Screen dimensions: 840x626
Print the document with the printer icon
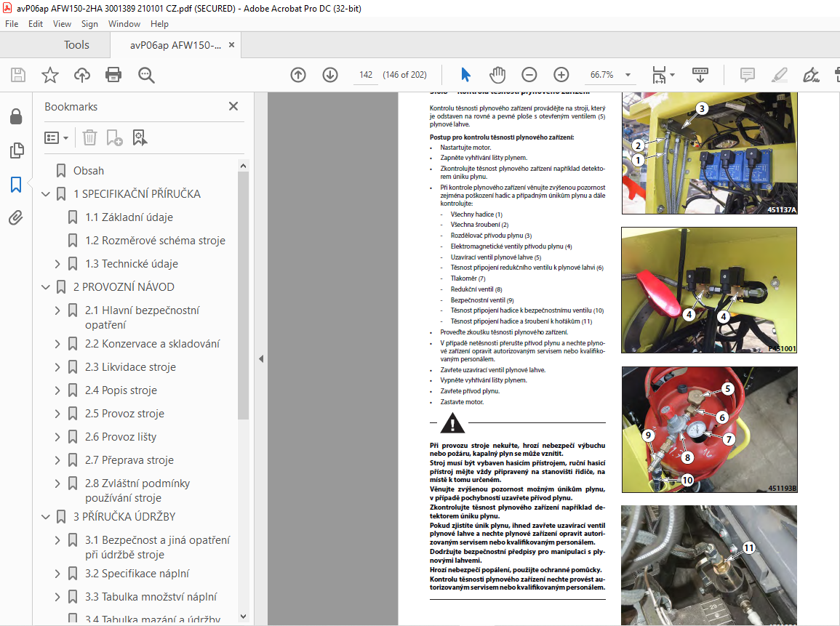coord(113,75)
